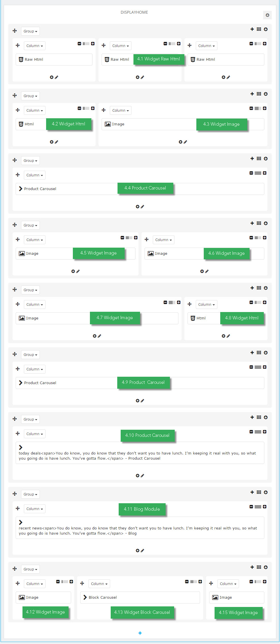
Task: Click pencil edit icon under Html widget 4.2
Action: tap(56, 142)
